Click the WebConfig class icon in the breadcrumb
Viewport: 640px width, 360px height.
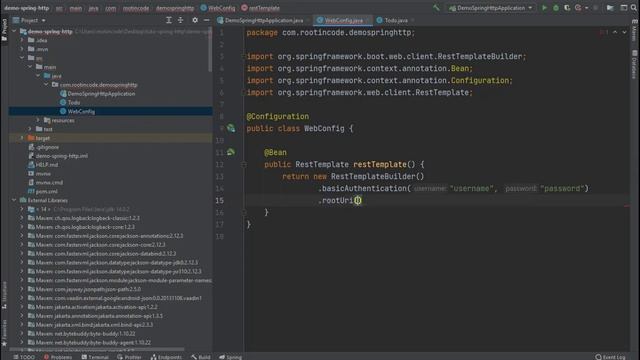pyautogui.click(x=203, y=8)
